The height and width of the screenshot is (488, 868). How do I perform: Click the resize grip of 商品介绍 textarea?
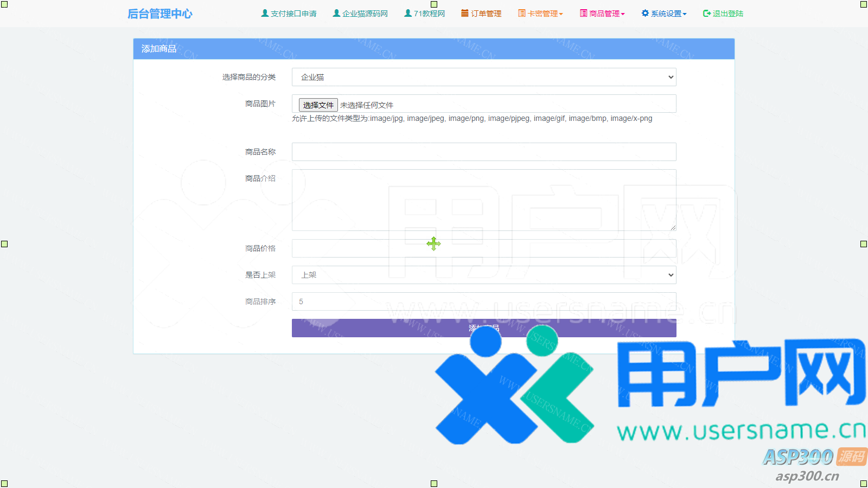673,227
